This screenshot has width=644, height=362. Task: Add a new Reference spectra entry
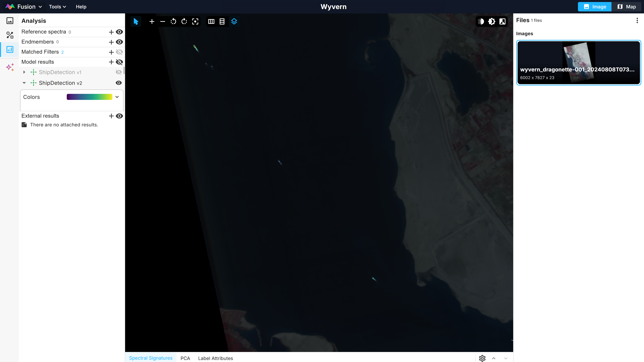pyautogui.click(x=111, y=32)
